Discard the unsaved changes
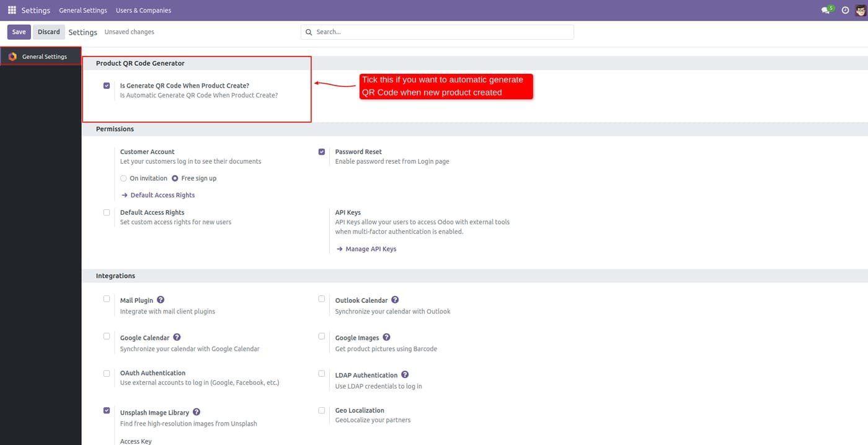The width and height of the screenshot is (868, 445). pos(49,32)
